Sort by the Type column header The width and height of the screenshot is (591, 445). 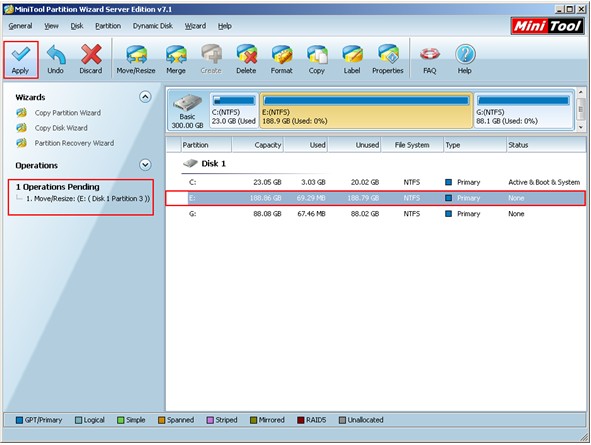(x=475, y=145)
